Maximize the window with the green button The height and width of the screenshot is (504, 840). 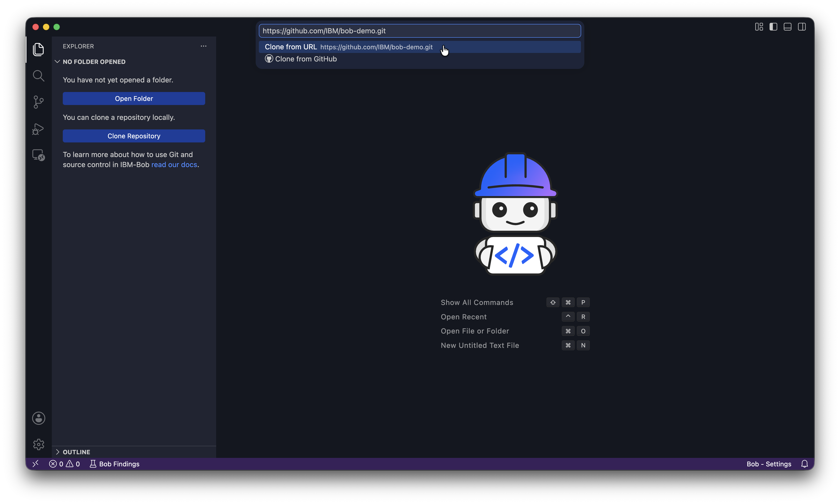click(x=57, y=27)
